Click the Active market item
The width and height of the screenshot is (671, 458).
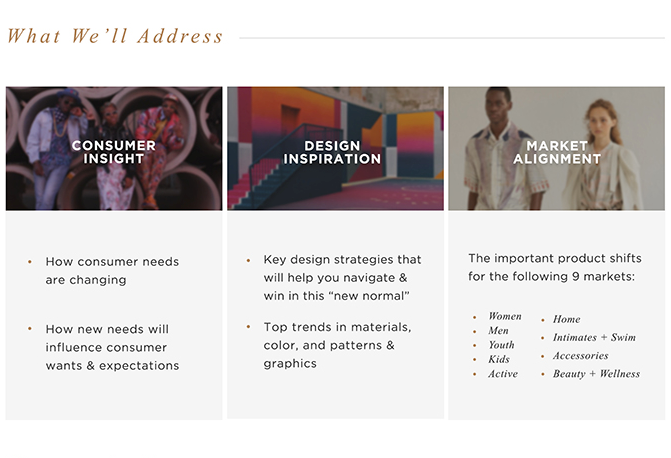click(503, 374)
